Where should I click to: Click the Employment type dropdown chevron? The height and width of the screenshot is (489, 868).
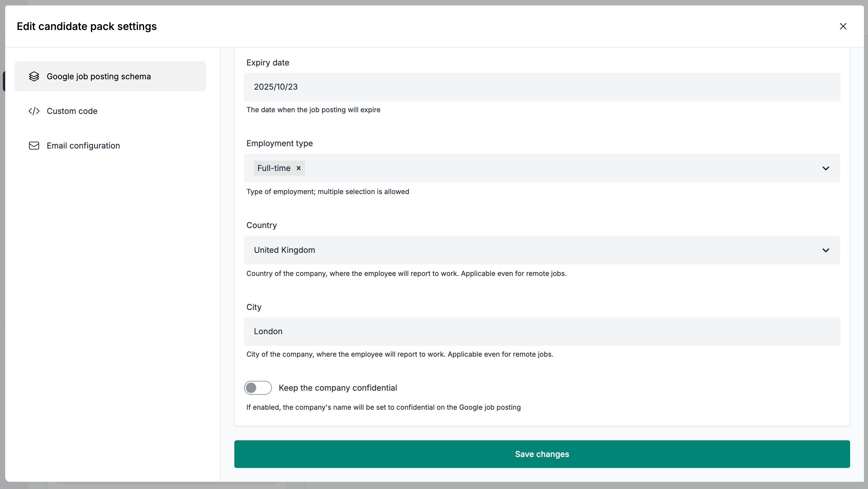[826, 168]
